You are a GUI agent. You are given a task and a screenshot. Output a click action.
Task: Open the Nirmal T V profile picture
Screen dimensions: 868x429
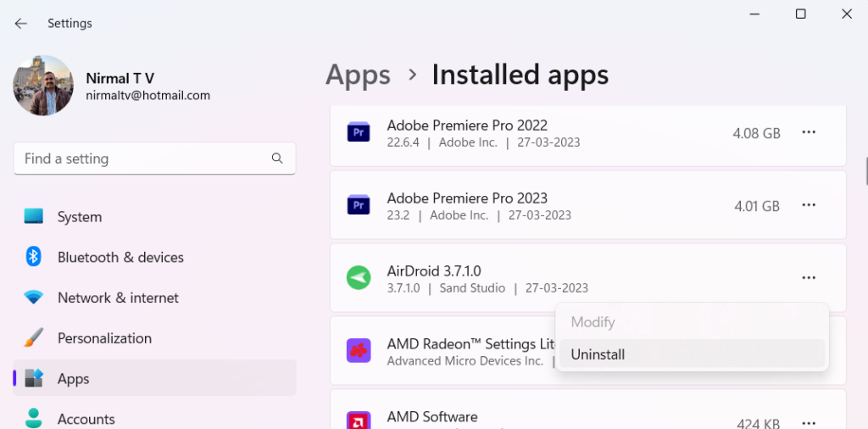pos(43,86)
